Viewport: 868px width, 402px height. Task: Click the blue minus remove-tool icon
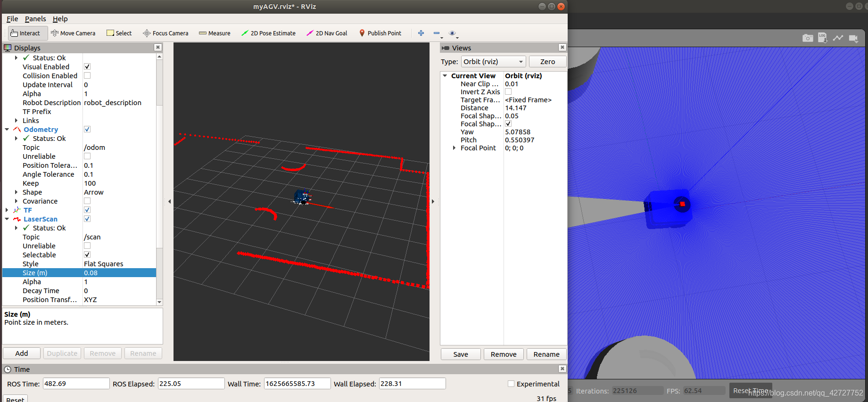click(x=437, y=33)
